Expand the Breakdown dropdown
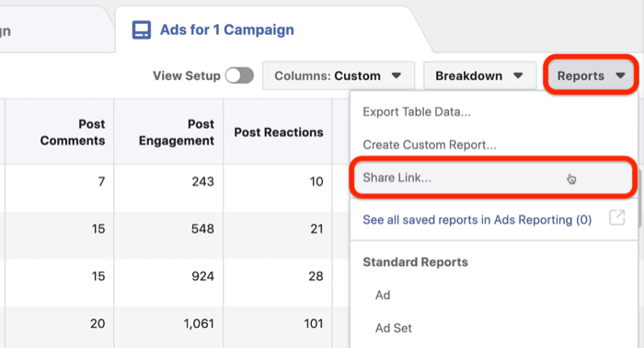Image resolution: width=644 pixels, height=348 pixels. click(479, 75)
